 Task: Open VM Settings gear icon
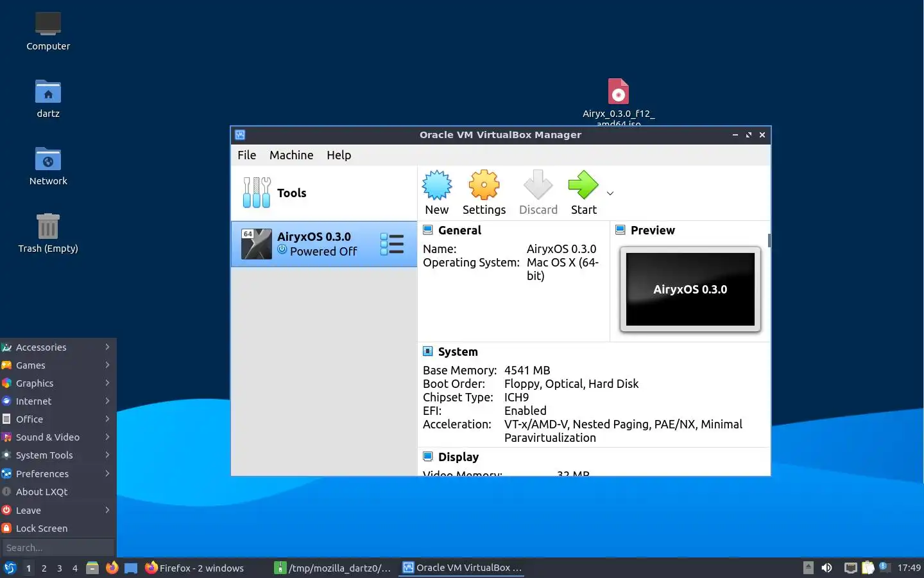click(x=484, y=186)
